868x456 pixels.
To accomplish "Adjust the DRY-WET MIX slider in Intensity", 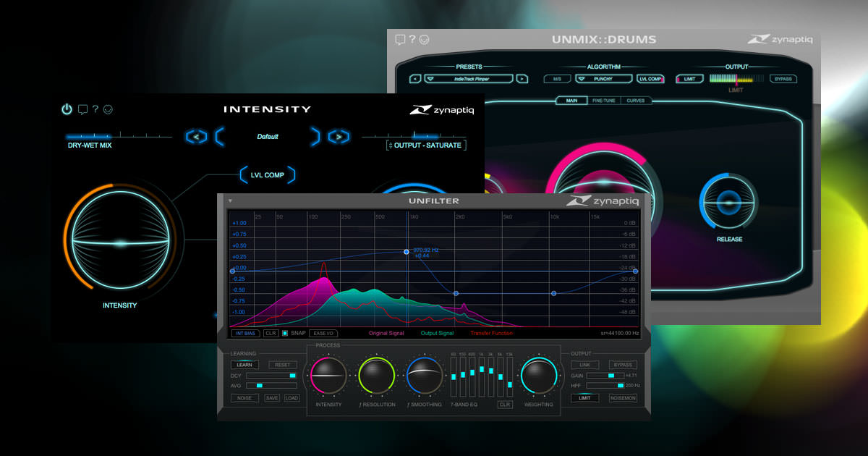I will (x=121, y=135).
